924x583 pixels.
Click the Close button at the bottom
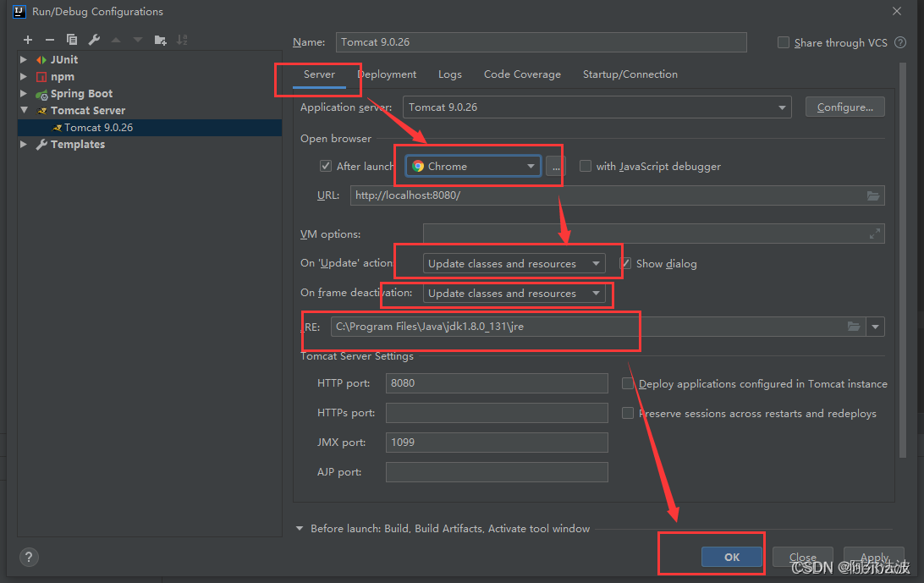[x=803, y=557]
